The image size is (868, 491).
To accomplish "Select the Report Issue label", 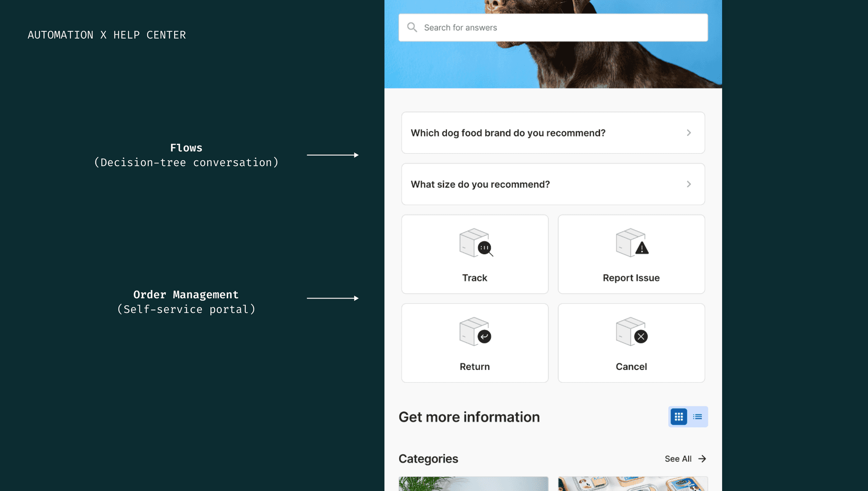I will tap(631, 278).
